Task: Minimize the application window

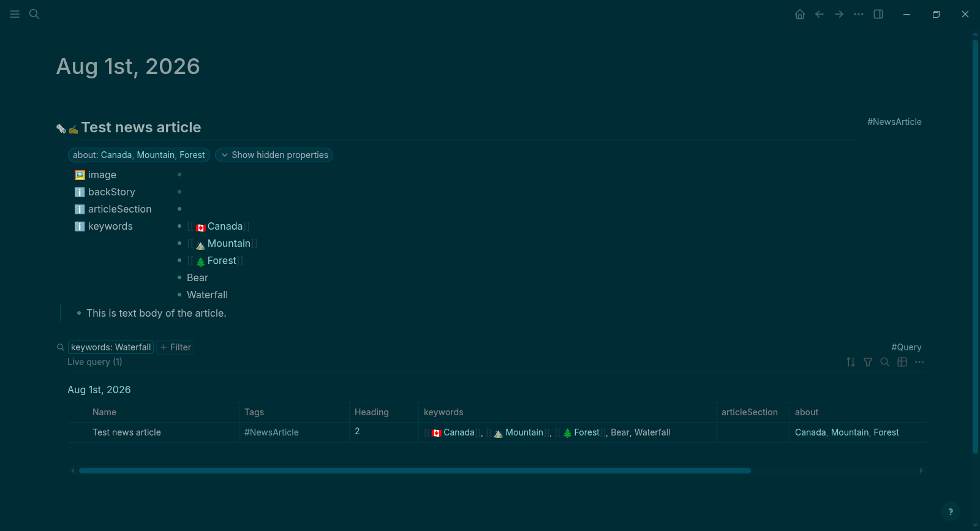Action: pos(907,14)
